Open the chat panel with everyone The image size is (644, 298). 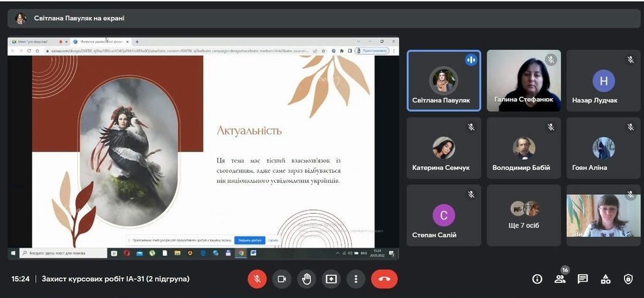pos(583,279)
